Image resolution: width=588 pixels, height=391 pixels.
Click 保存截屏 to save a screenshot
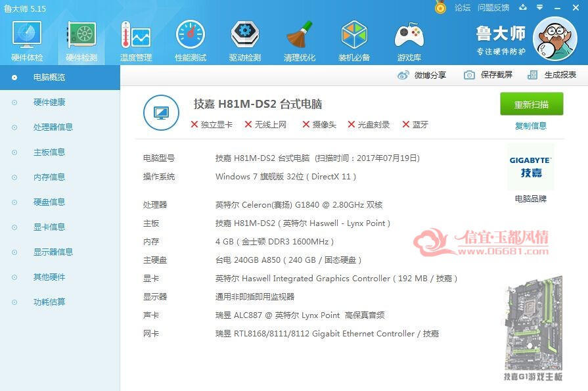tap(488, 75)
